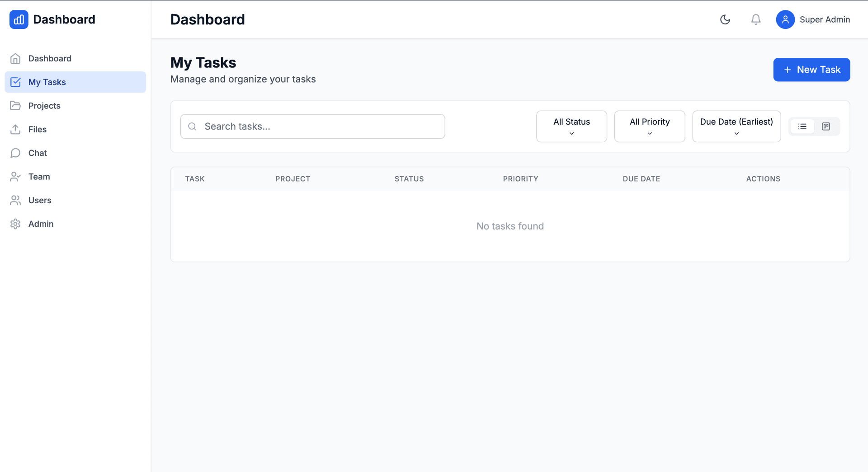Screen dimensions: 868x472
Task: Open the My Tasks sidebar section
Action: pyautogui.click(x=47, y=82)
